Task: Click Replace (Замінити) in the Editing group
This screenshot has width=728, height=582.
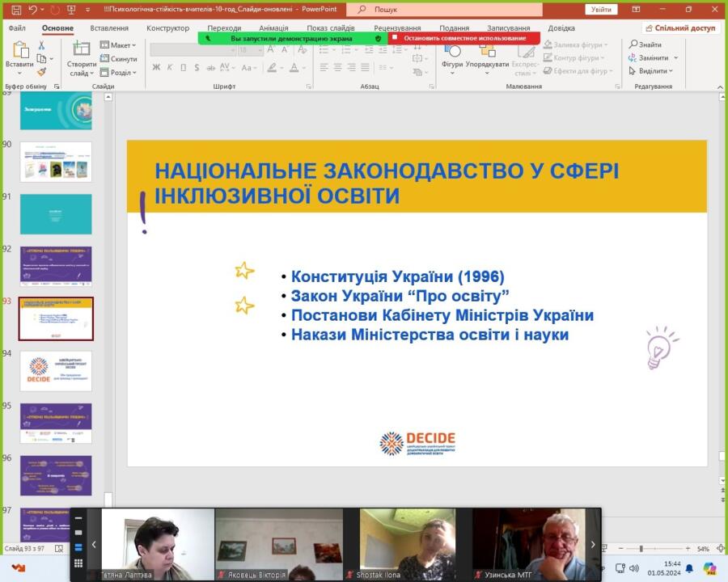Action: point(649,58)
